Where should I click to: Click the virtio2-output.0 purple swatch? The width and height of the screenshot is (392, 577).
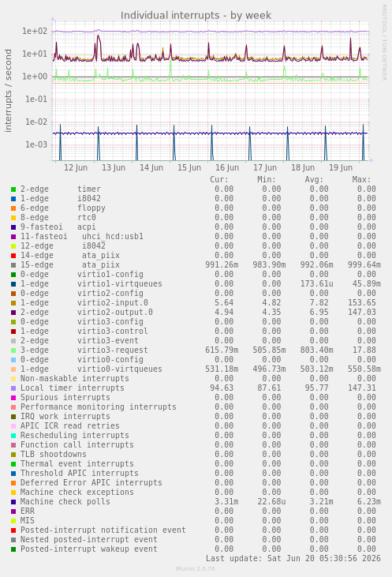click(13, 313)
